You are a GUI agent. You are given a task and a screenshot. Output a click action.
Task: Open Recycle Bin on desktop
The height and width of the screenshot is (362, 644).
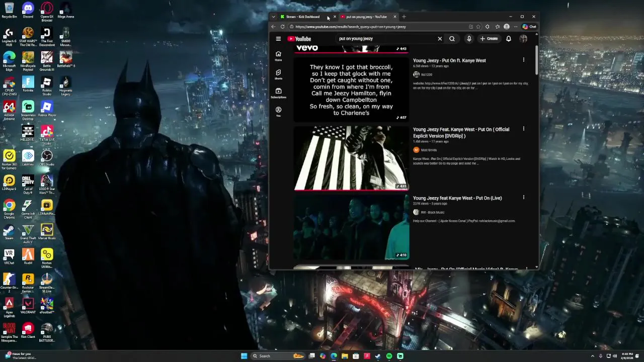point(9,10)
